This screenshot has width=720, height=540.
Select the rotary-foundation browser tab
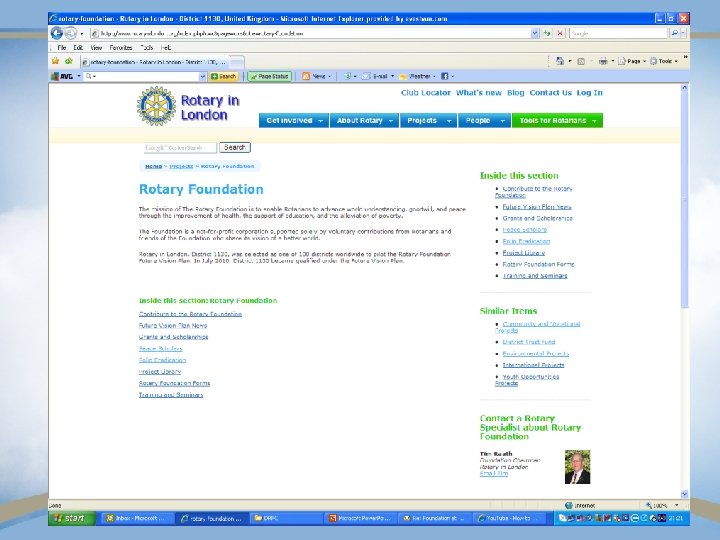155,62
